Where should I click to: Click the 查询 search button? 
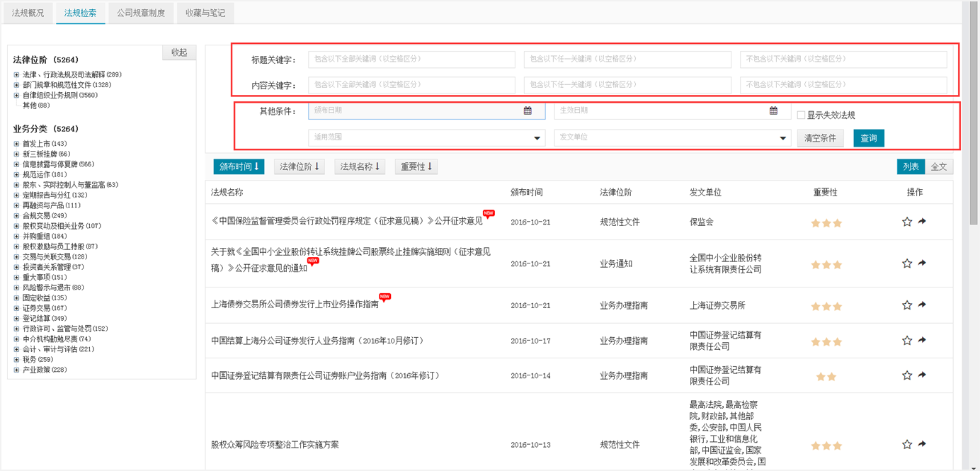coord(869,138)
